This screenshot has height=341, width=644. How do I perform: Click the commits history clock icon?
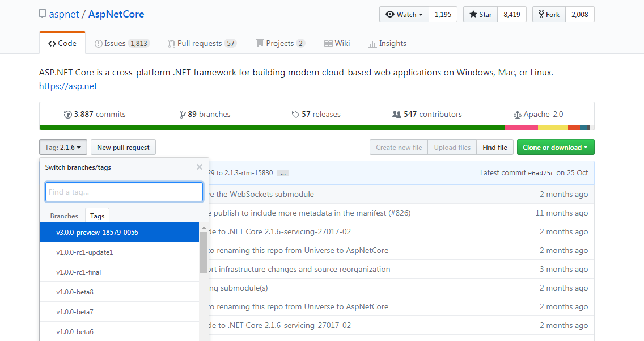pos(68,115)
